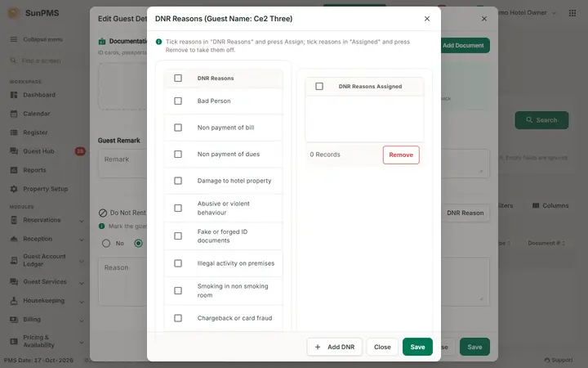The width and height of the screenshot is (588, 368).
Task: Click Close in the DNR Reasons dialog
Action: 382,347
